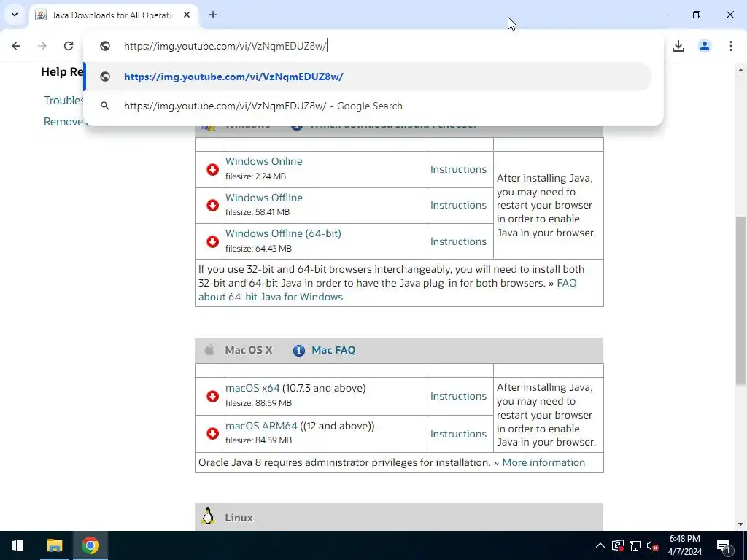This screenshot has width=747, height=560.
Task: Open the macOS x64 download link
Action: [x=252, y=388]
